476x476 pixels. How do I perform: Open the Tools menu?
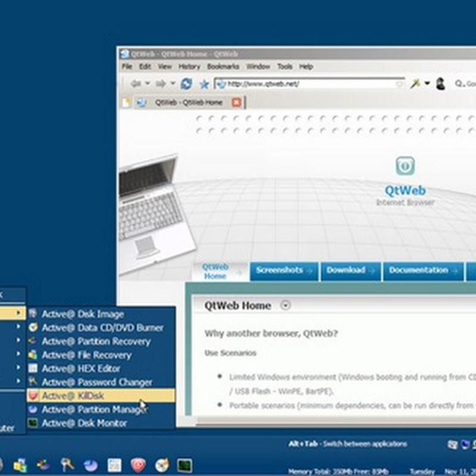[285, 67]
